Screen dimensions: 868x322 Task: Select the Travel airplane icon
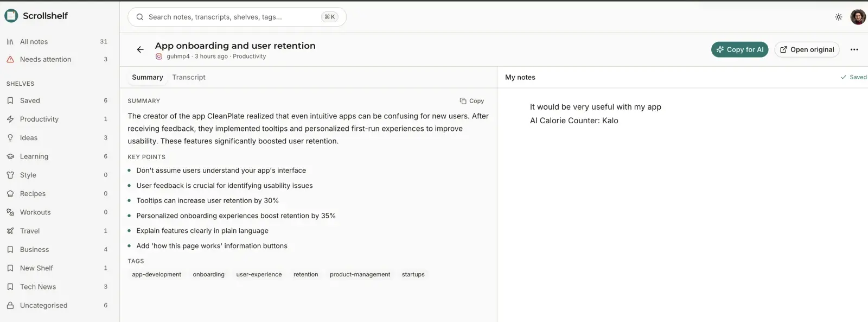[10, 231]
